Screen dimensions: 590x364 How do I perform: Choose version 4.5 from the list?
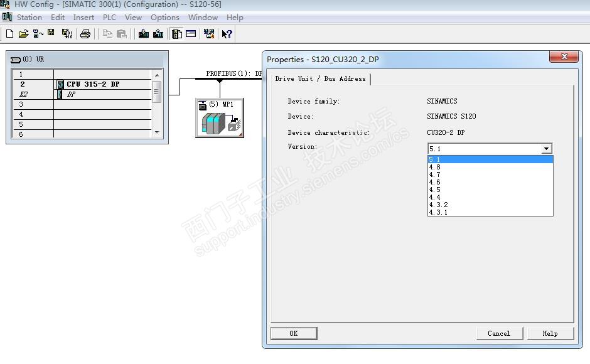tap(490, 190)
